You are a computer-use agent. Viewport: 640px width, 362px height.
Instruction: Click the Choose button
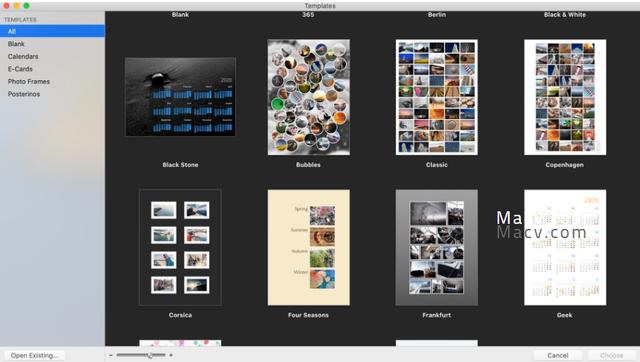point(611,355)
